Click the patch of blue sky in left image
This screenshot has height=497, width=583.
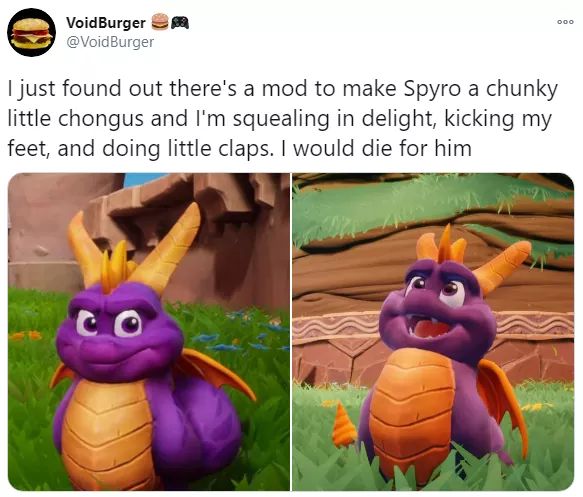(143, 178)
